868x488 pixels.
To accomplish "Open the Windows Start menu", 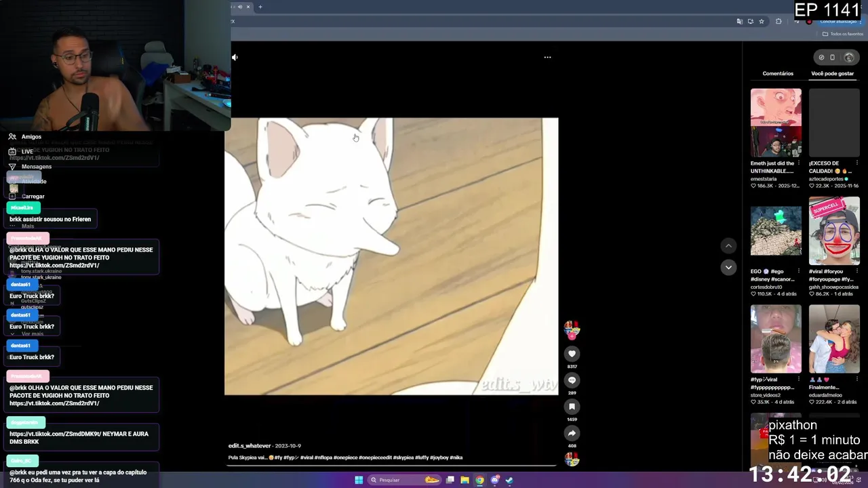I will pyautogui.click(x=359, y=480).
